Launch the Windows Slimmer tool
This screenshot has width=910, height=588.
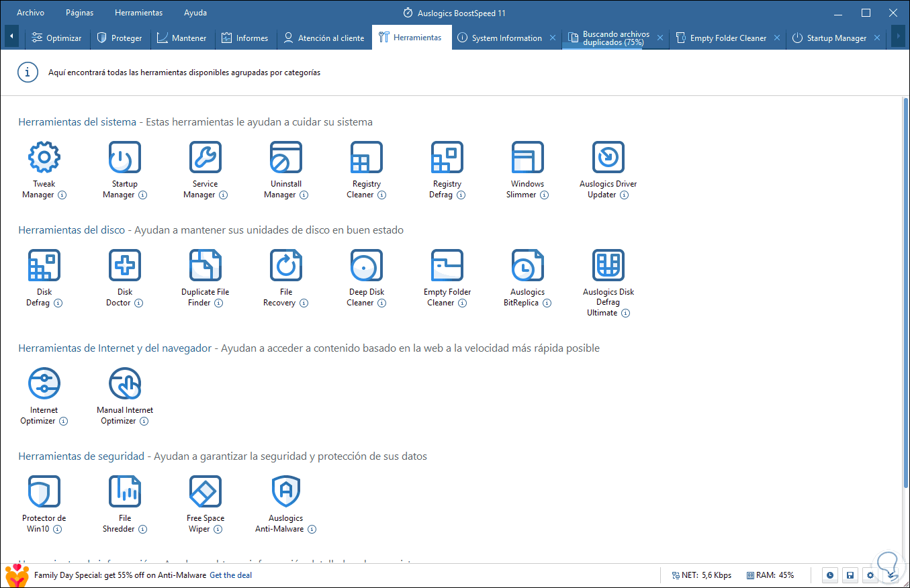click(528, 158)
